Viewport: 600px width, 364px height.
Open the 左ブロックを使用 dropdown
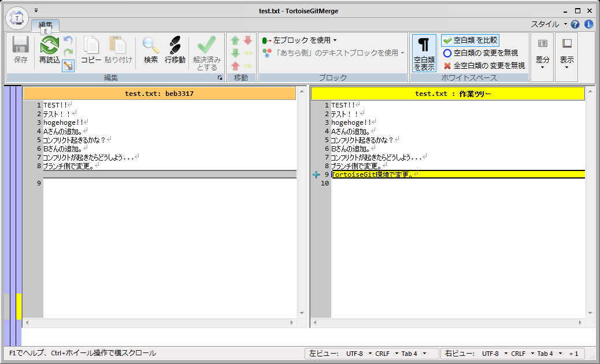pyautogui.click(x=299, y=40)
